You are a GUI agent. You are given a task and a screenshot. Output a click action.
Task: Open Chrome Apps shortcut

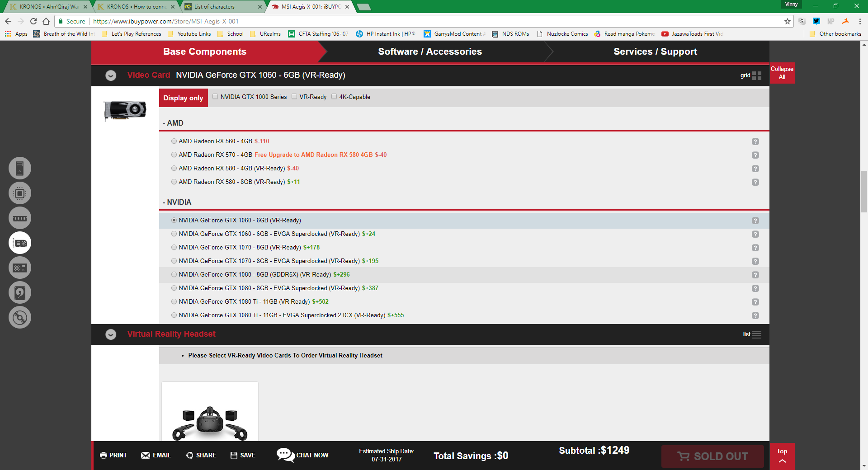point(16,34)
